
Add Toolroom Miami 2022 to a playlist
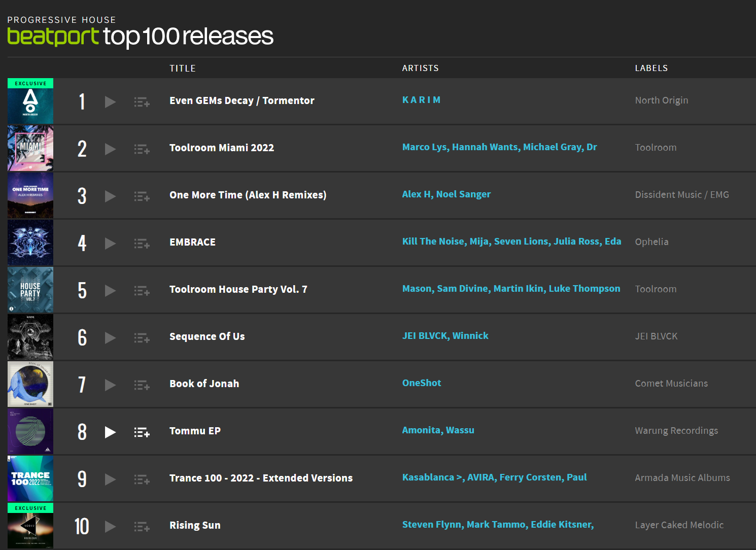[x=142, y=149]
